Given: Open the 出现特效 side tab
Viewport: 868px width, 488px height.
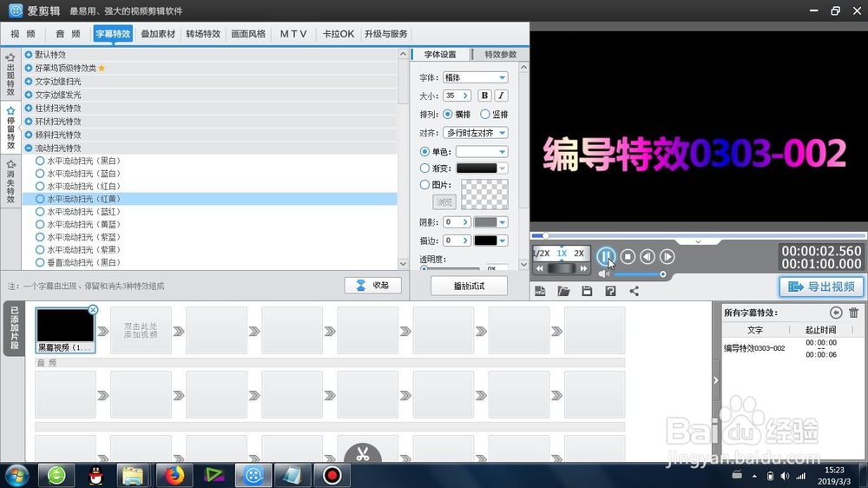Looking at the screenshot, I should coord(10,74).
